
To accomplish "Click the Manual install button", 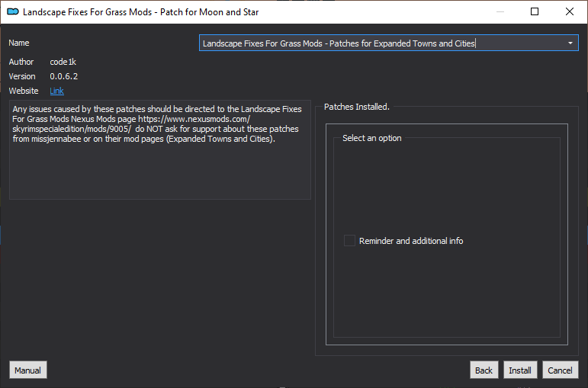I will click(x=28, y=370).
